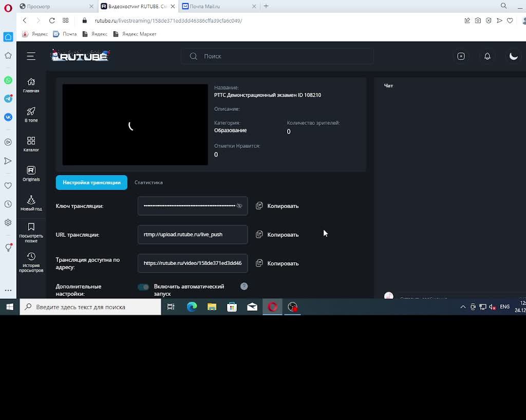
Task: Click the stream video preview player
Action: point(135,125)
